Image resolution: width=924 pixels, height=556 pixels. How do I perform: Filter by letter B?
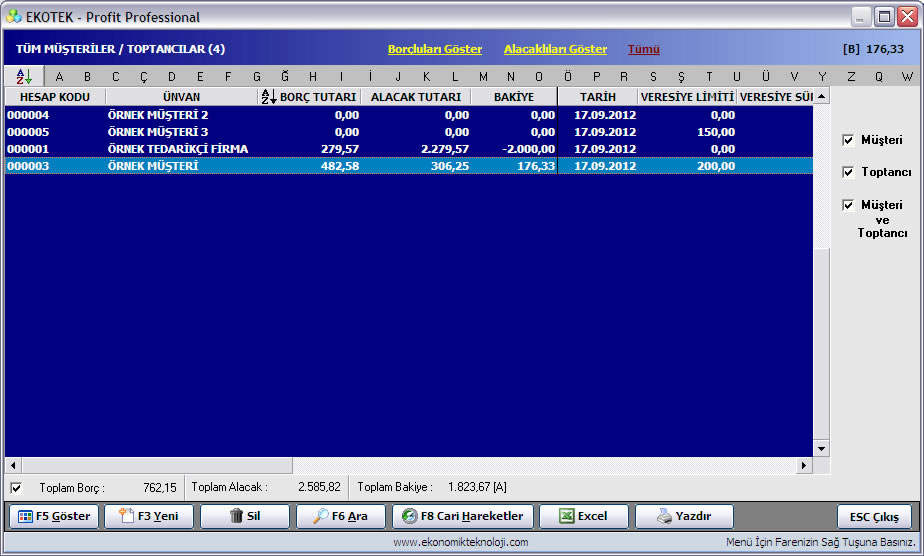(87, 77)
